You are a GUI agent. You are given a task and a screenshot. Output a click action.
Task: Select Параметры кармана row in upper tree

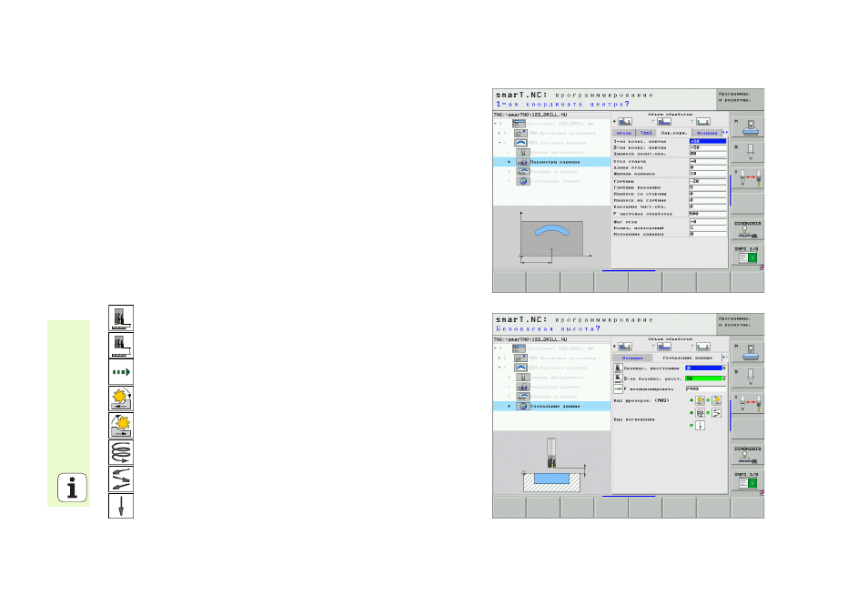tap(552, 162)
